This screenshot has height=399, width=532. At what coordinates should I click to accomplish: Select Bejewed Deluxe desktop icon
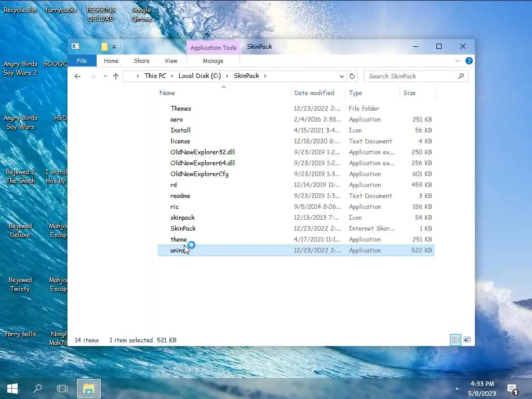(20, 230)
